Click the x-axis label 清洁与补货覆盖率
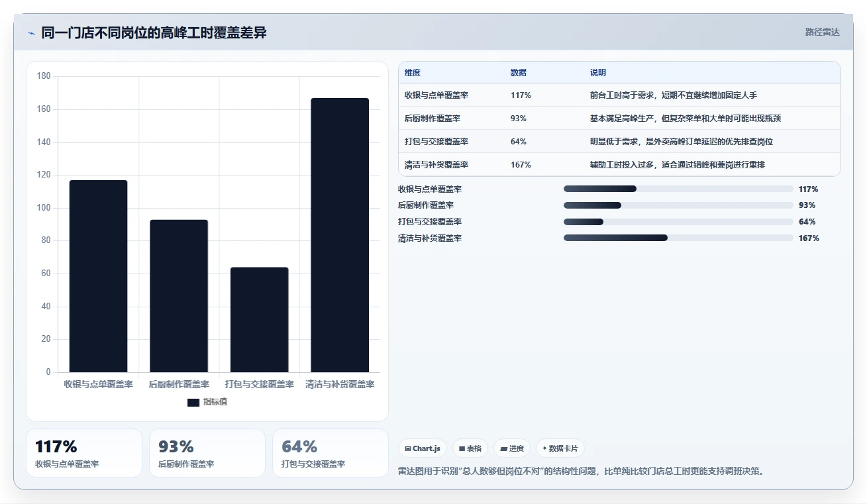 pos(340,384)
